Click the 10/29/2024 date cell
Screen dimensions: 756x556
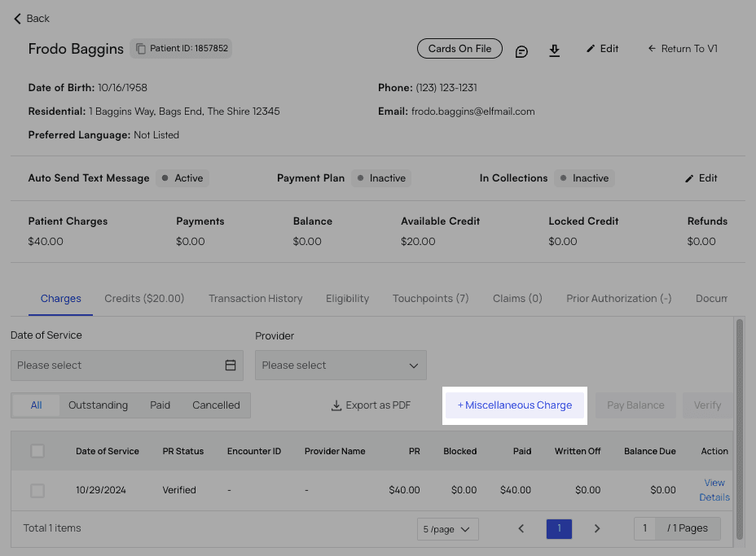(x=101, y=490)
